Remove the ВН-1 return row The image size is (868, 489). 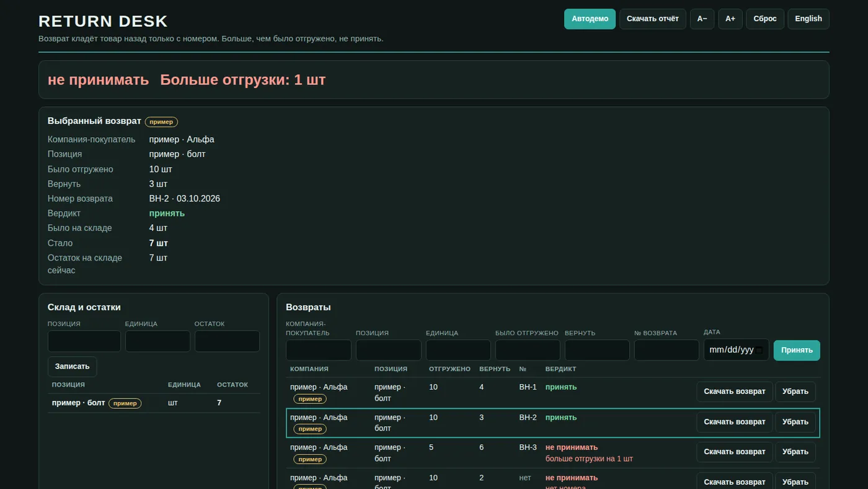(795, 392)
